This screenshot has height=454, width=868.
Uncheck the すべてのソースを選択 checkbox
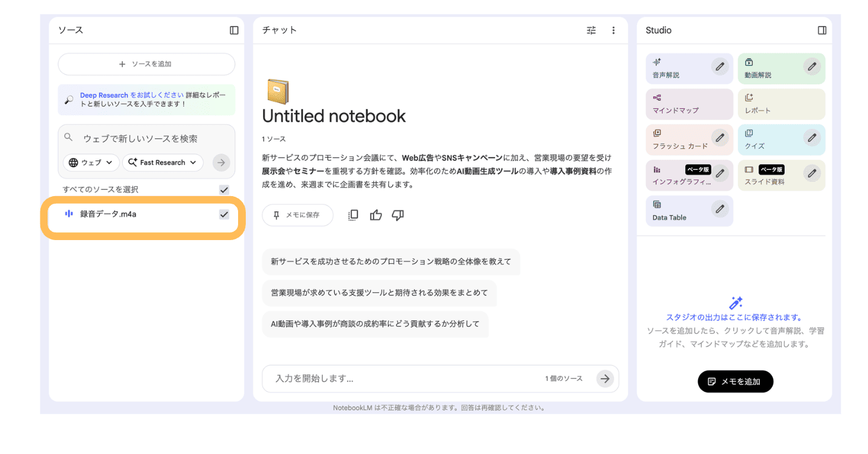click(224, 190)
